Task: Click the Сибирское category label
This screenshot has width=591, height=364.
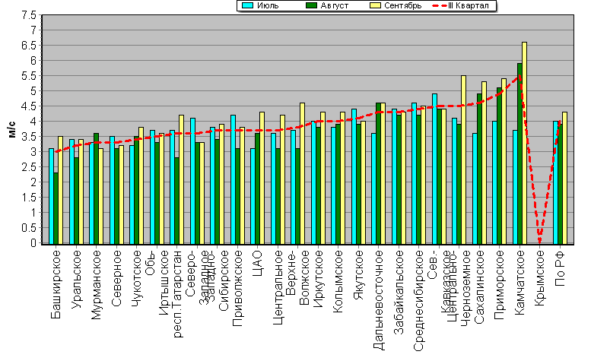Action: [x=224, y=280]
